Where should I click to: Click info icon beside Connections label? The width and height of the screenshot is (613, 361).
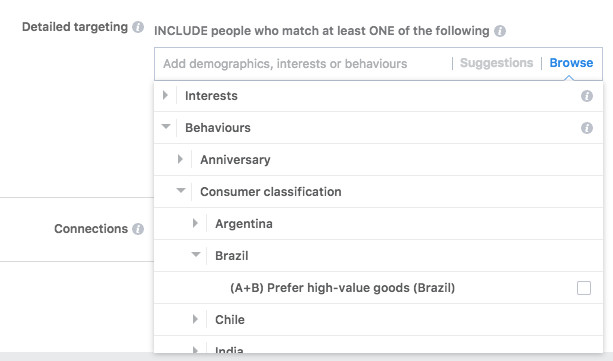[138, 229]
